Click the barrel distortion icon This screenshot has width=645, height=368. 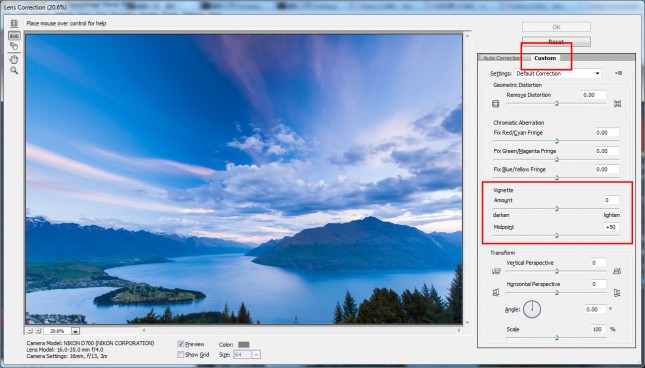(x=496, y=104)
